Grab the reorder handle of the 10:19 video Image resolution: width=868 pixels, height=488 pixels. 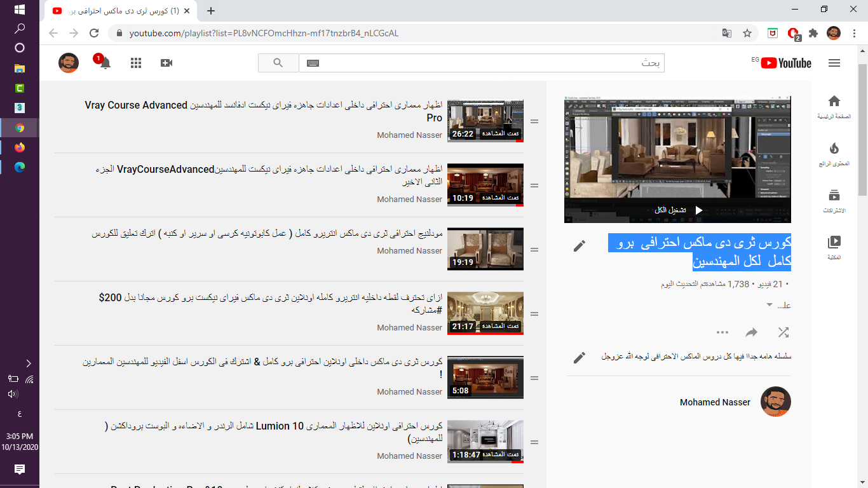pos(534,186)
